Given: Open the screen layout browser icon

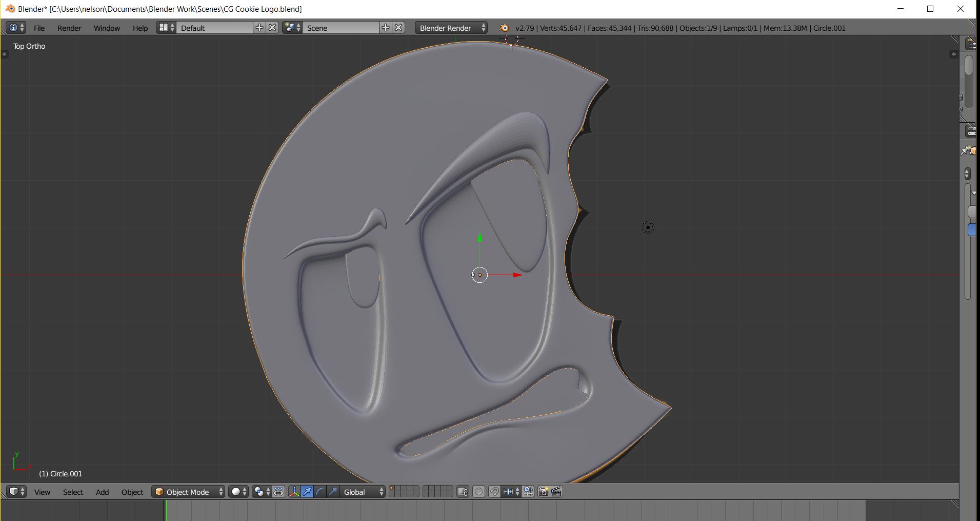Looking at the screenshot, I should (166, 28).
